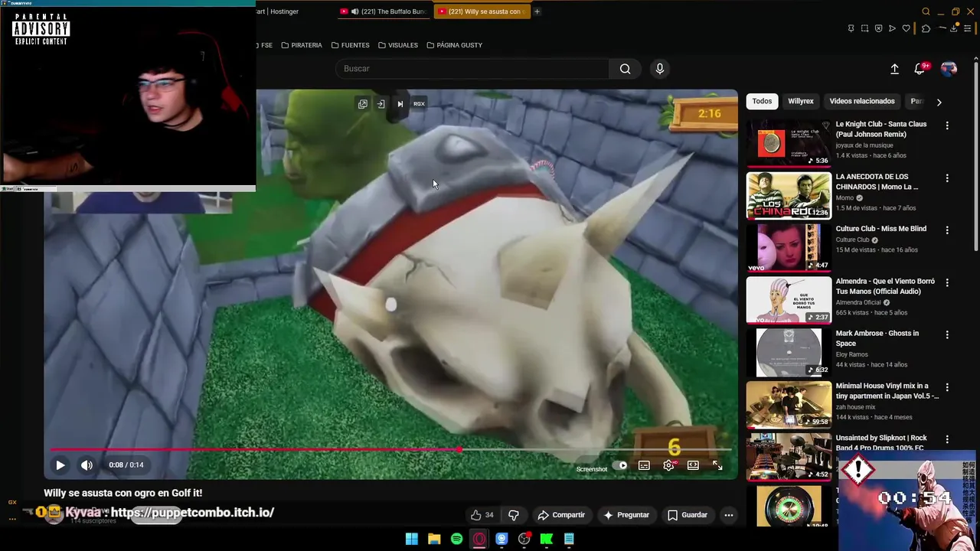Open options for Mark Ambrose video

(947, 335)
